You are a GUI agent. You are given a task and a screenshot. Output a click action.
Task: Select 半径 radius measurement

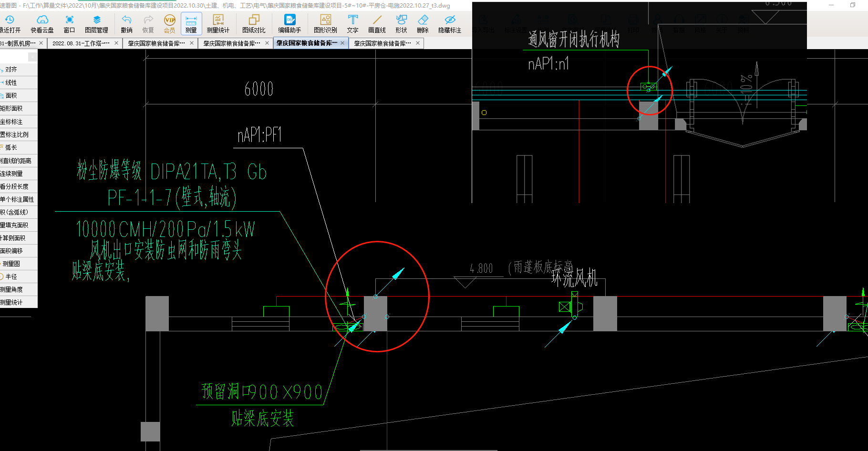pyautogui.click(x=19, y=277)
